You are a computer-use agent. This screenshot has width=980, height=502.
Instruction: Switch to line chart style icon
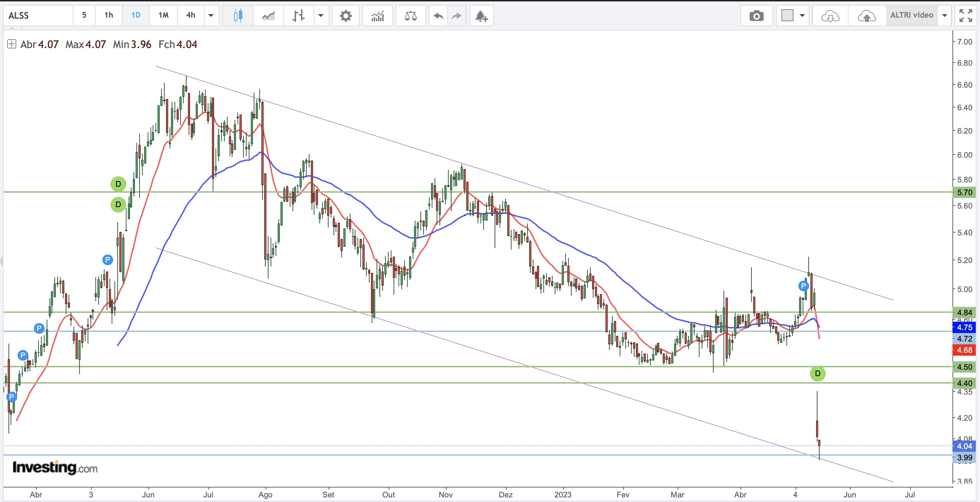tap(268, 16)
